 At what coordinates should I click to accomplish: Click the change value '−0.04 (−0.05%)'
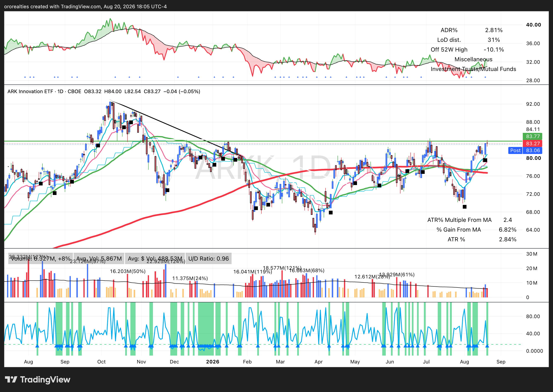(182, 91)
